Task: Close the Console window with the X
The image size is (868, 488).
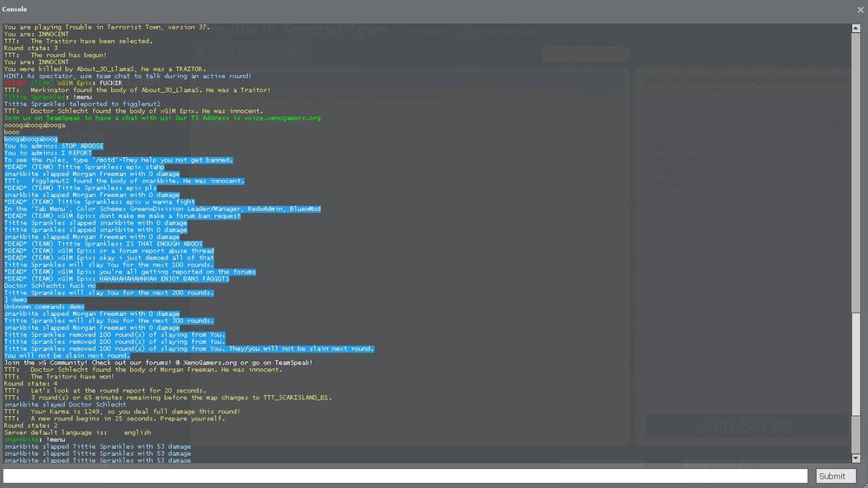Action: [860, 10]
